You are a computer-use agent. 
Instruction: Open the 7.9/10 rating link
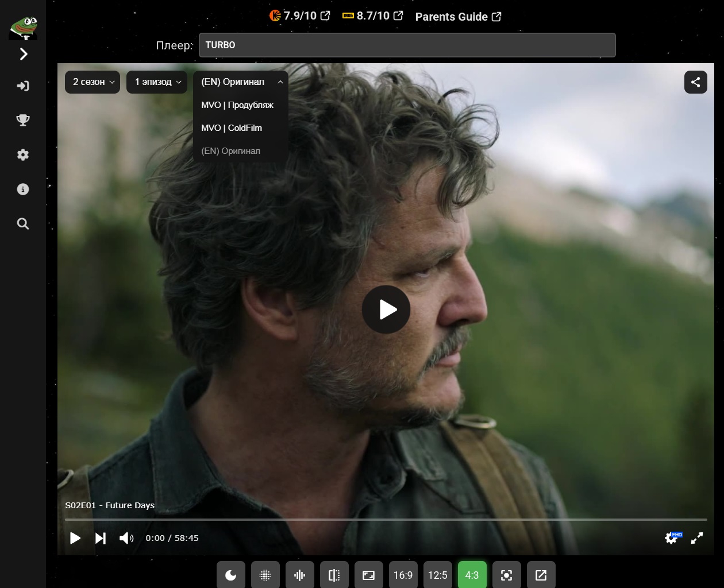click(x=299, y=16)
